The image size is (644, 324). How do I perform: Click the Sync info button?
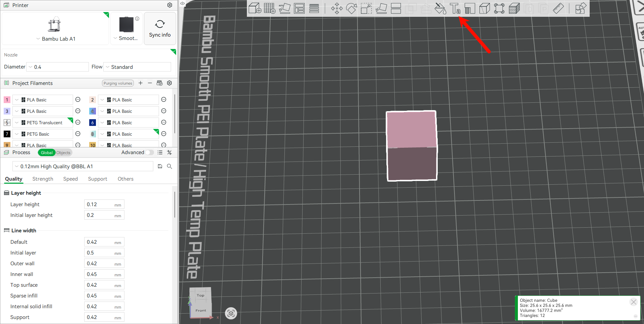click(x=160, y=29)
